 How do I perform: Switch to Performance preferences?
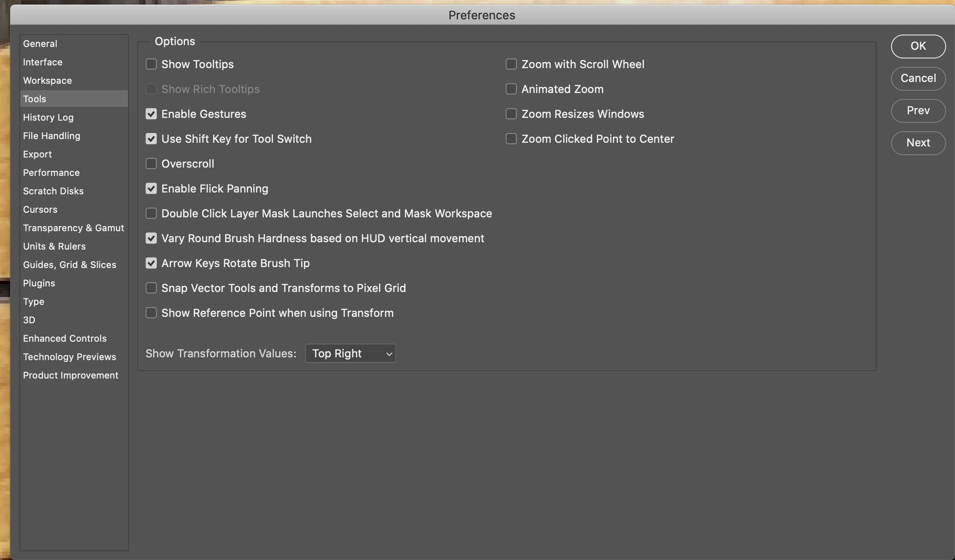click(x=51, y=173)
